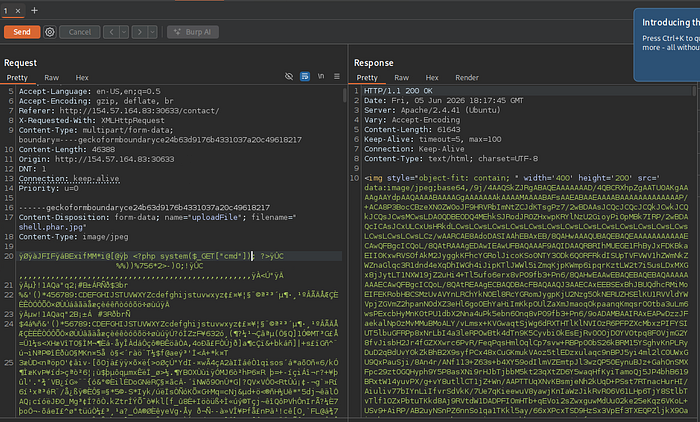The height and width of the screenshot is (422, 700).
Task: Select Repeater tab 1
Action: point(6,11)
